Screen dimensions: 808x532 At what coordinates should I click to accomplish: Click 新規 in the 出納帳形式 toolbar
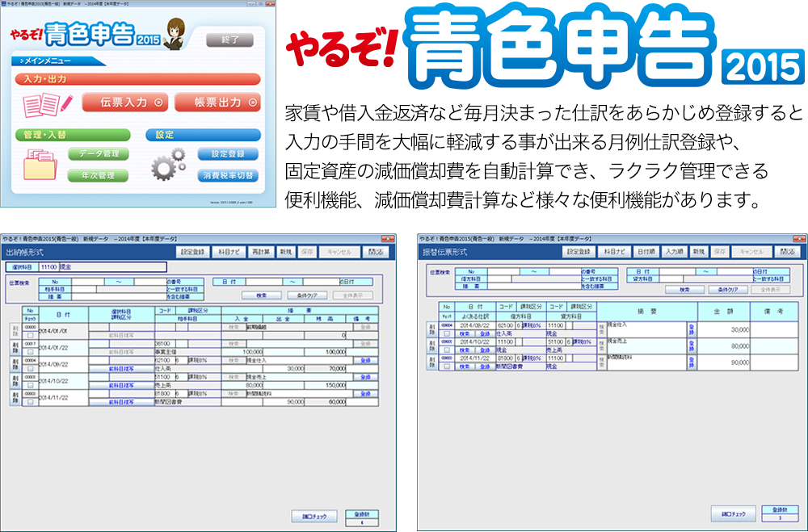[x=285, y=252]
